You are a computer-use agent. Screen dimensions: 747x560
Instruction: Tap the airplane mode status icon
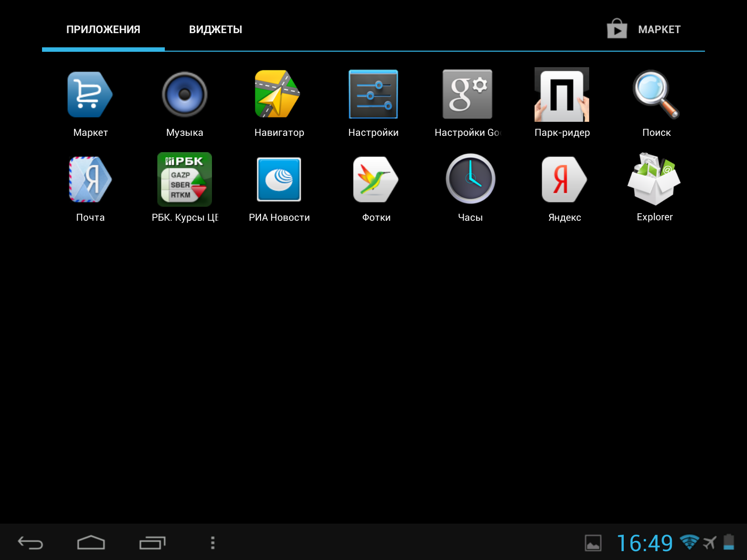710,543
